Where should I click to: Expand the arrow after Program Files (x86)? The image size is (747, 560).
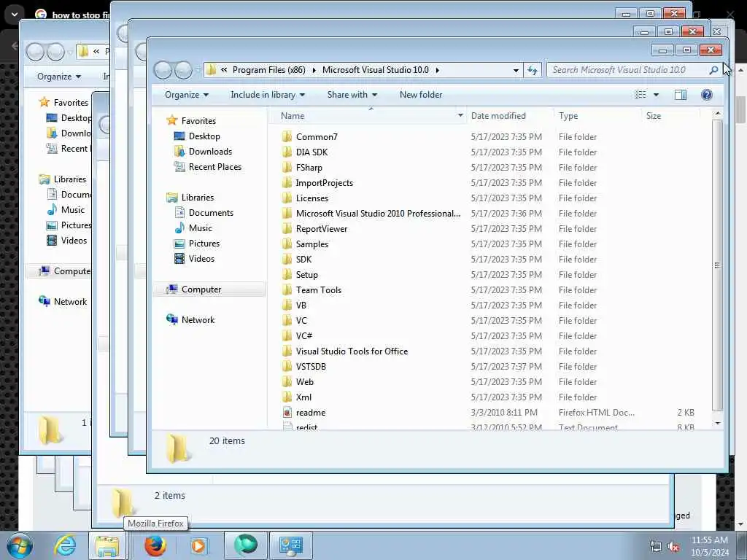coord(314,70)
